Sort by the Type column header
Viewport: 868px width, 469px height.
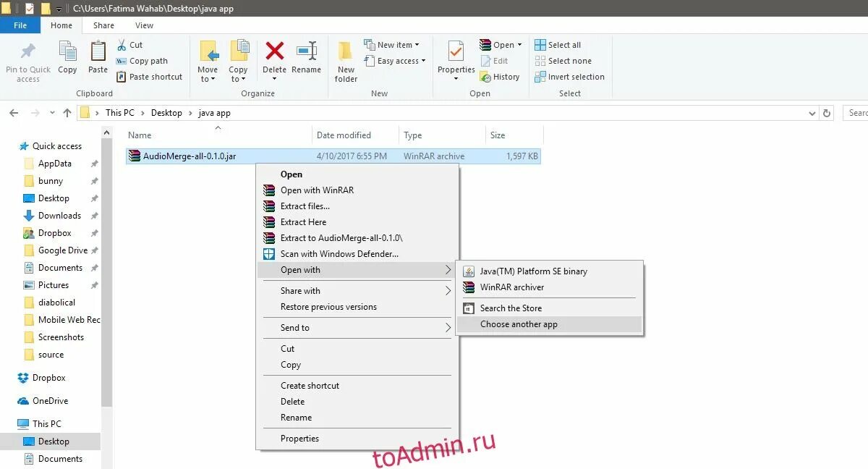coord(442,135)
